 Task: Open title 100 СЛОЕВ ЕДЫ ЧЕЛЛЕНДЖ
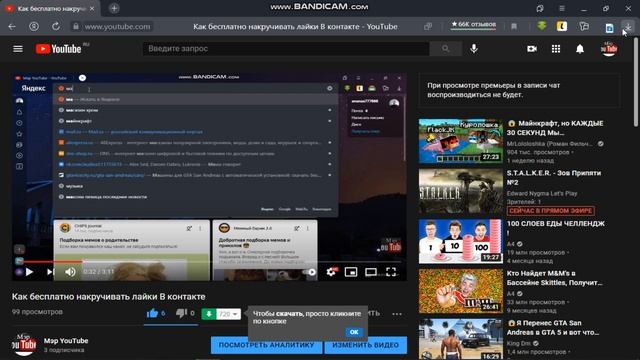click(x=556, y=227)
